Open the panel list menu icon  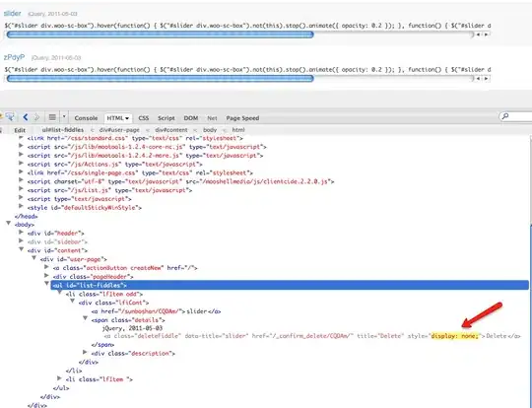click(52, 117)
